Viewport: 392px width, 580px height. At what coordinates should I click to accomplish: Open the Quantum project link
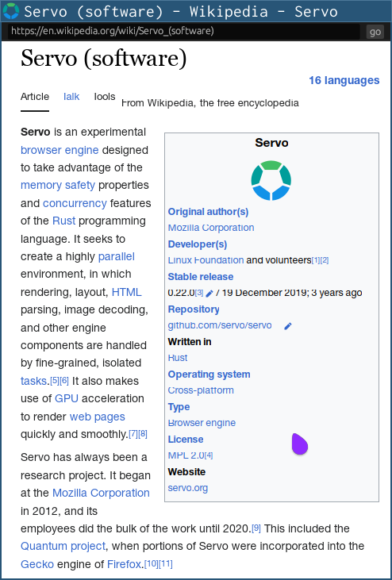[x=63, y=546]
